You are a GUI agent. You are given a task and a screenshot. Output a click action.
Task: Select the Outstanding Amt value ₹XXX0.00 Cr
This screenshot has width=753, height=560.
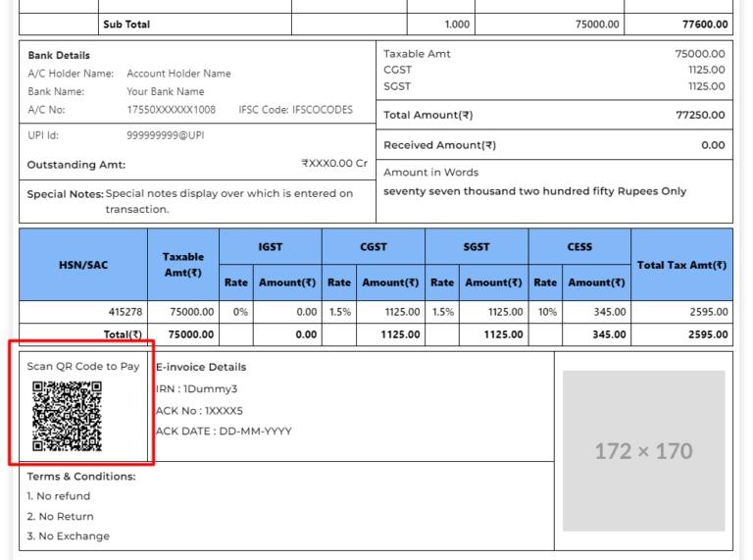(333, 164)
